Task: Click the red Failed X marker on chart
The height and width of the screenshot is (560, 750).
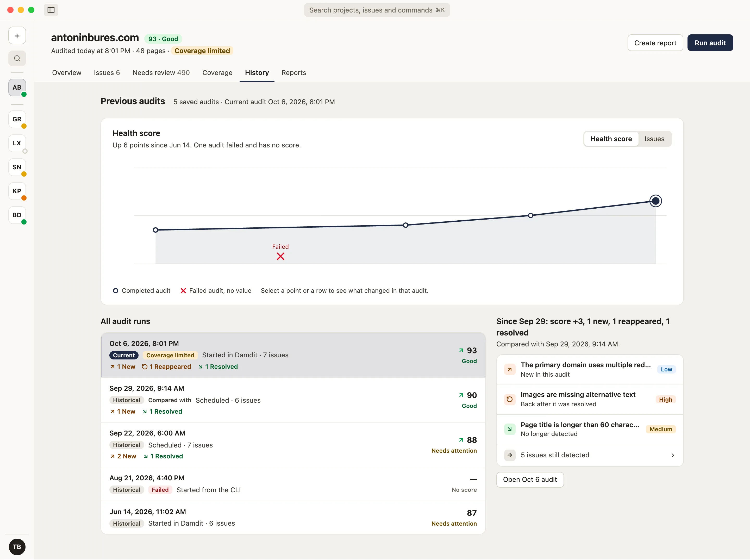Action: click(x=280, y=256)
